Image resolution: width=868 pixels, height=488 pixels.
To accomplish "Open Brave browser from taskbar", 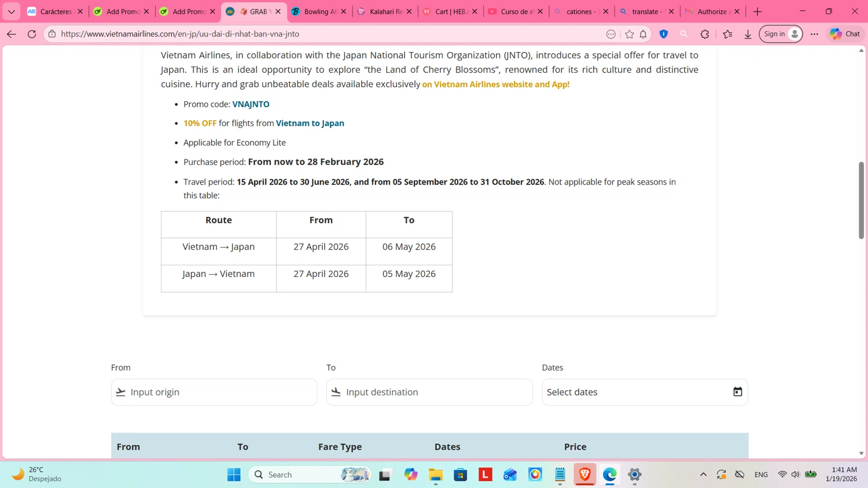I will 585,475.
